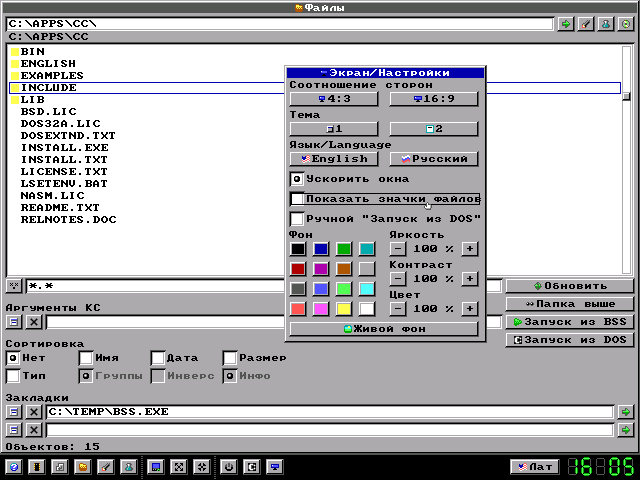This screenshot has height=480, width=640.
Task: Pick the green background color swatch
Action: click(x=343, y=249)
